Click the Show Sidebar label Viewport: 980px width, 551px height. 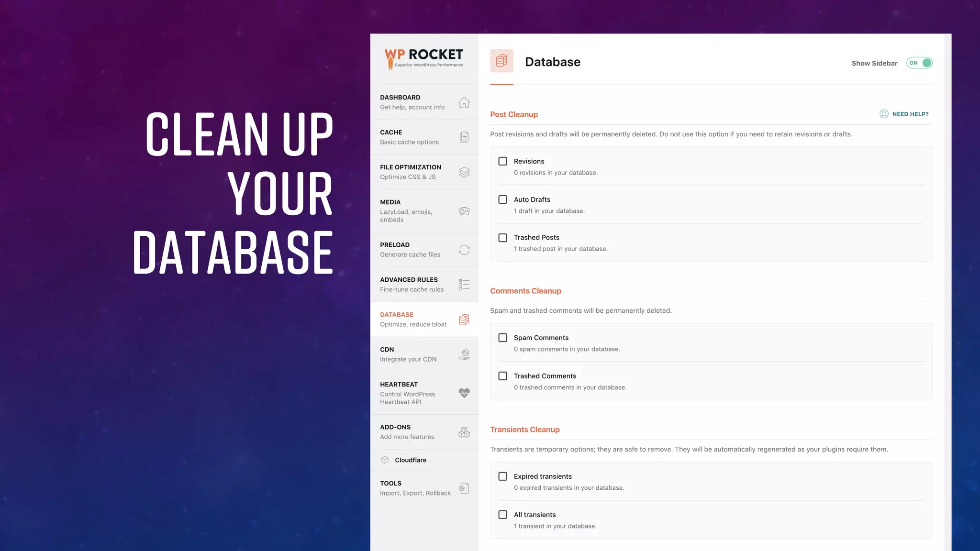click(x=874, y=63)
